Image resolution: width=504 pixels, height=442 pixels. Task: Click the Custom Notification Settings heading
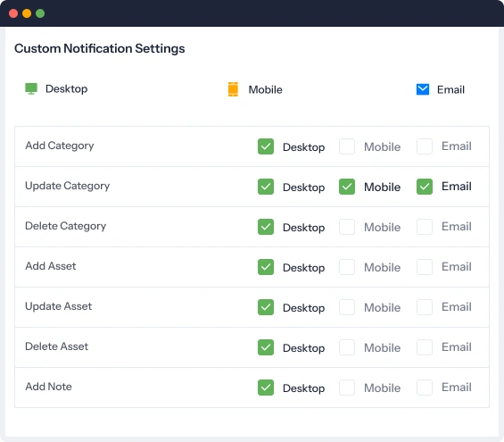100,48
